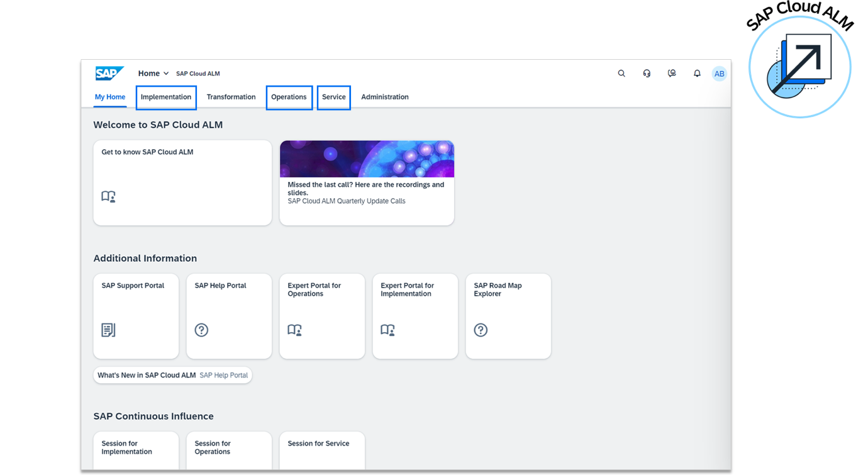Select the Transformation tab
Viewport: 868px width, 475px height.
point(231,97)
